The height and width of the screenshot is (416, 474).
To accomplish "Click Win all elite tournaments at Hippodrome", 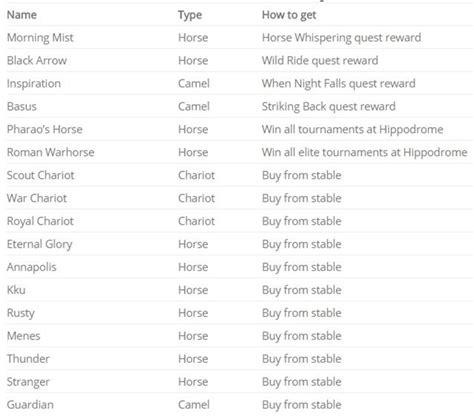I will 364,152.
